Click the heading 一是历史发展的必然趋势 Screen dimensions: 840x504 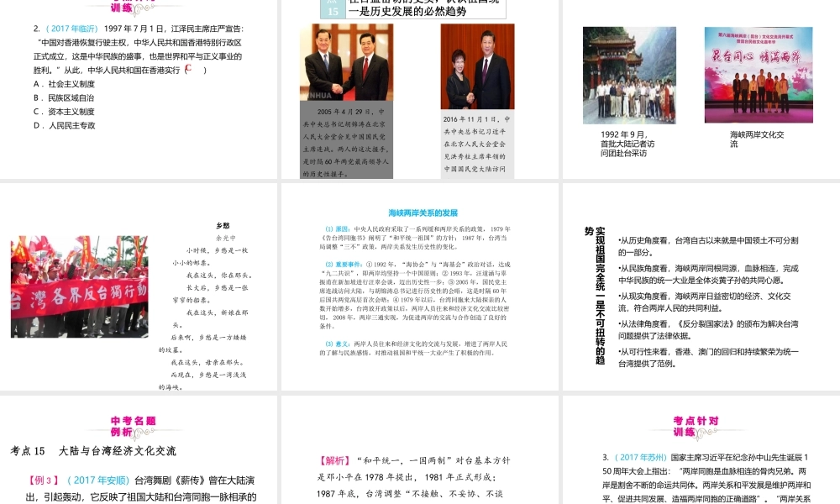(407, 11)
